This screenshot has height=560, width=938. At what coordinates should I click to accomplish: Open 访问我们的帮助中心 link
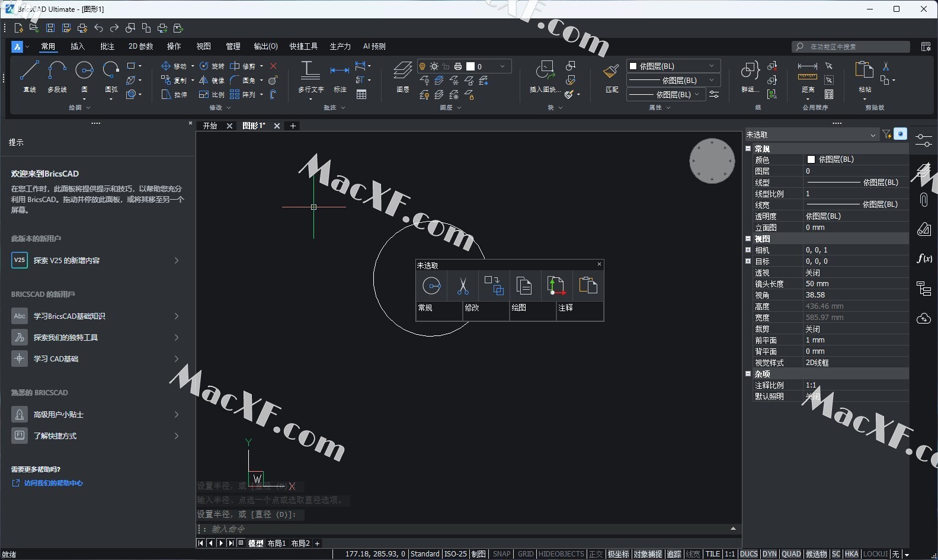click(x=53, y=484)
